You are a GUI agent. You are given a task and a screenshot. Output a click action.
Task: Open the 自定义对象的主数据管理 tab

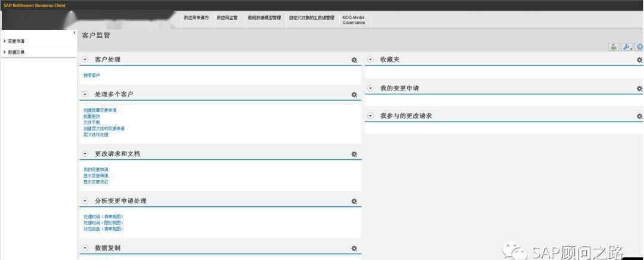click(311, 18)
